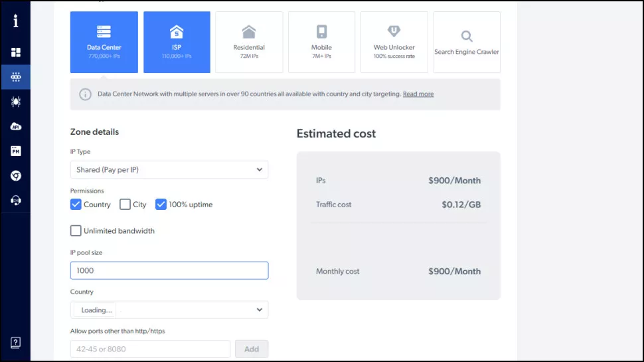Image resolution: width=644 pixels, height=362 pixels.
Task: Expand the IP Type dropdown
Action: [x=169, y=169]
